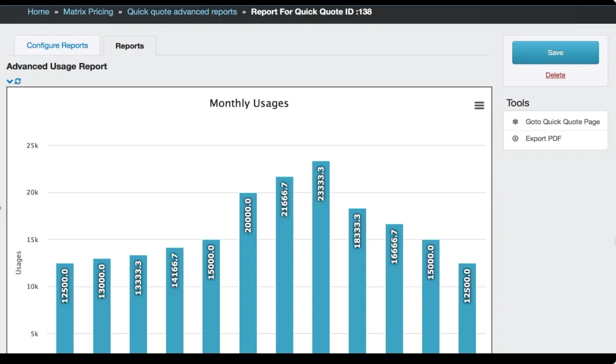
Task: Click the Save button
Action: (555, 53)
